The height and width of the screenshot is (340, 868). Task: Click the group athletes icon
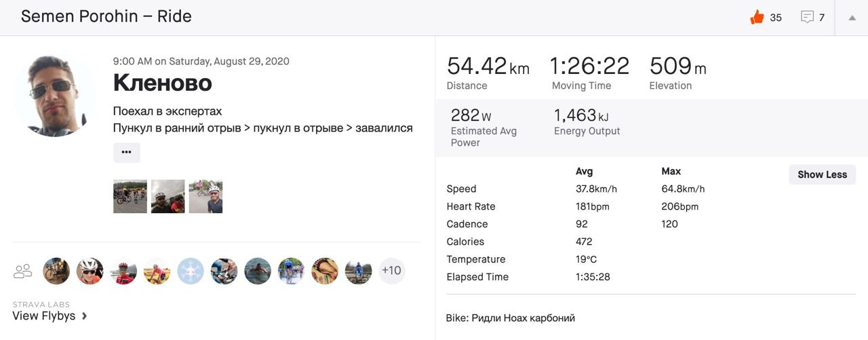pyautogui.click(x=23, y=271)
